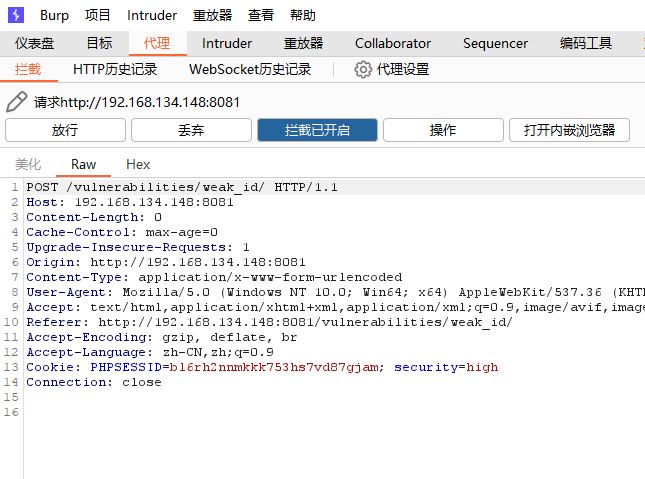The image size is (645, 479).
Task: Click the gear icon for proxy settings
Action: click(x=363, y=70)
